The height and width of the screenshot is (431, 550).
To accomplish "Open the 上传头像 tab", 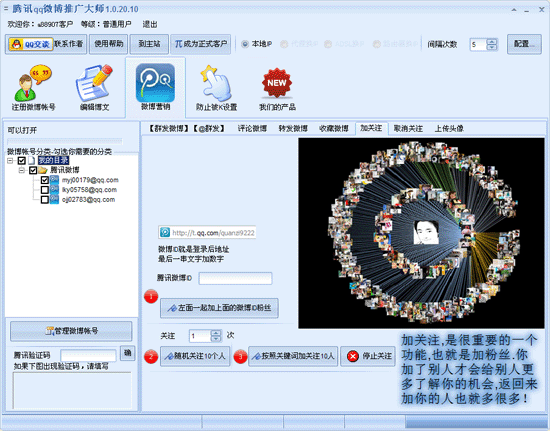I will (x=449, y=129).
